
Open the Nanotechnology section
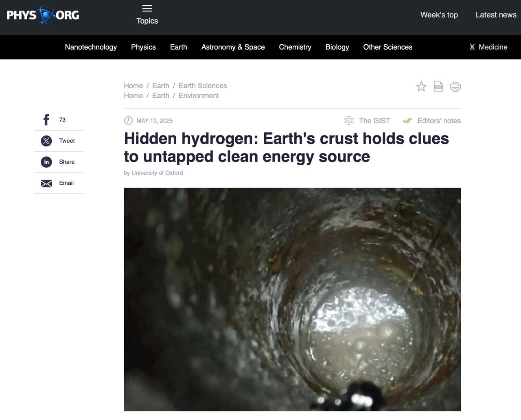pyautogui.click(x=91, y=47)
